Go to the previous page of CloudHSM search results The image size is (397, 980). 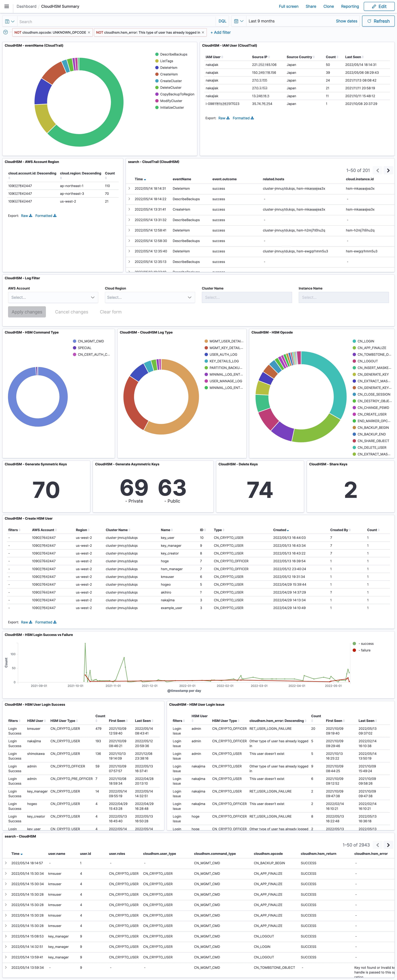(378, 845)
